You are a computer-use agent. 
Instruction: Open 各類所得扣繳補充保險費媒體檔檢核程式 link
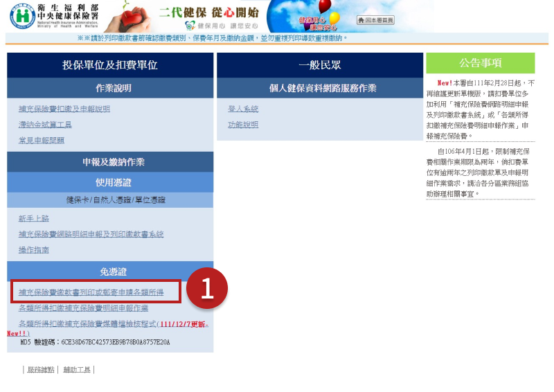88,323
